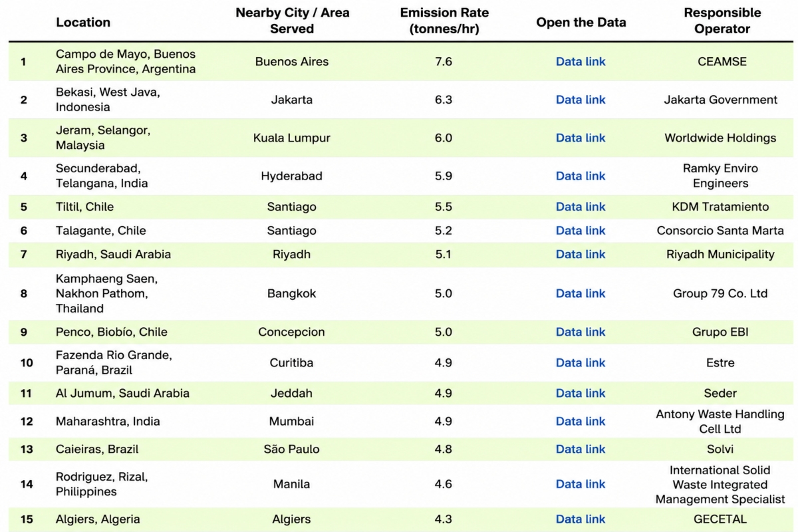Click the Consorcio Santa Marta operator cell
Image resolution: width=798 pixels, height=532 pixels.
(721, 231)
